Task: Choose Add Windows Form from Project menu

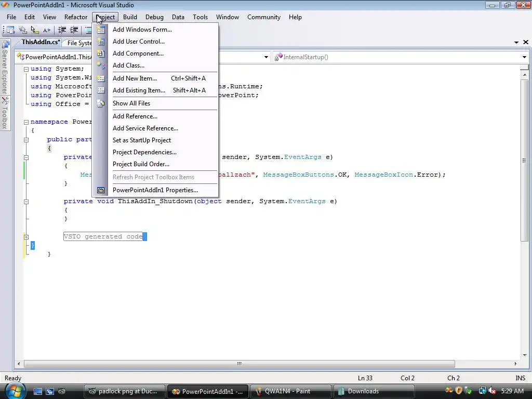Action: 155,30
